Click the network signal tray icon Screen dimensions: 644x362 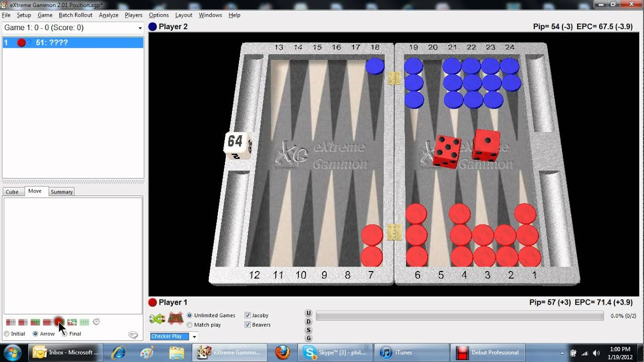coord(585,352)
